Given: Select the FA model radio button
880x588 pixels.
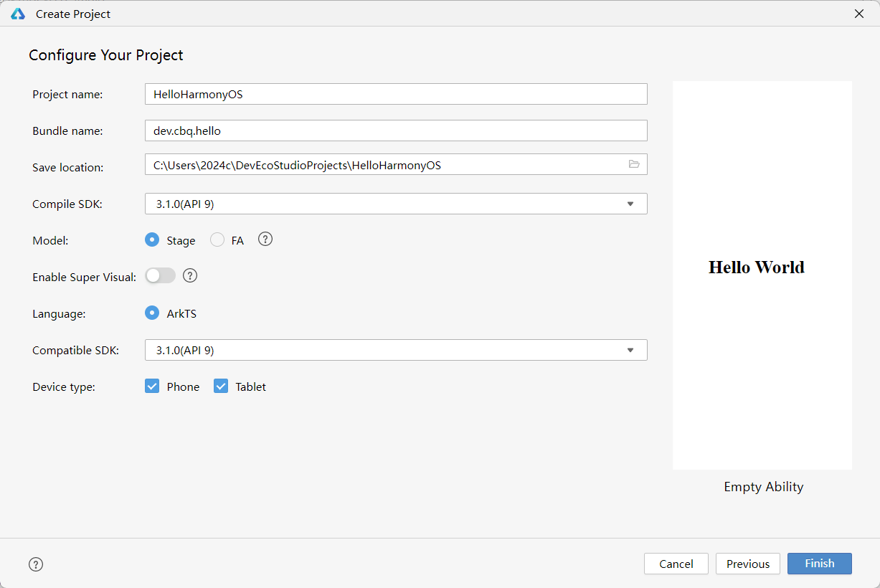Looking at the screenshot, I should [217, 240].
